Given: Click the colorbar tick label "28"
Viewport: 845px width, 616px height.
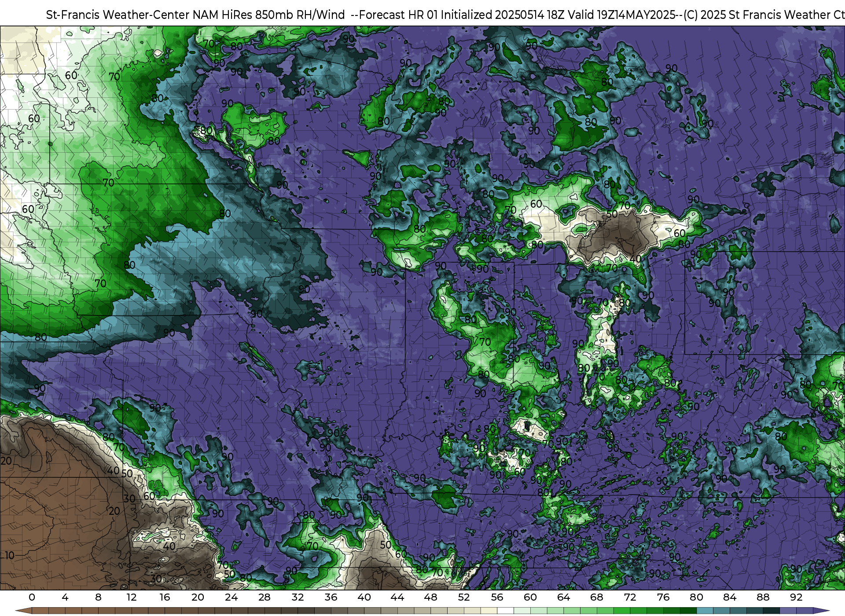Looking at the screenshot, I should click(x=265, y=597).
